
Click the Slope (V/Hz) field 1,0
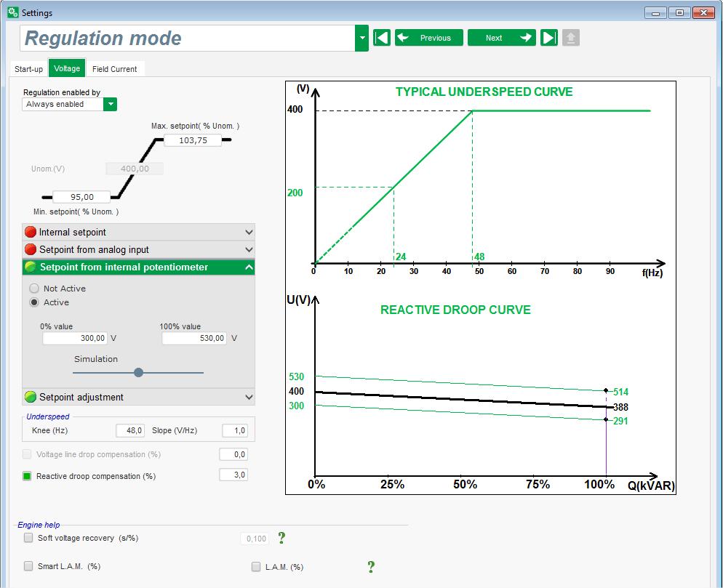(235, 430)
